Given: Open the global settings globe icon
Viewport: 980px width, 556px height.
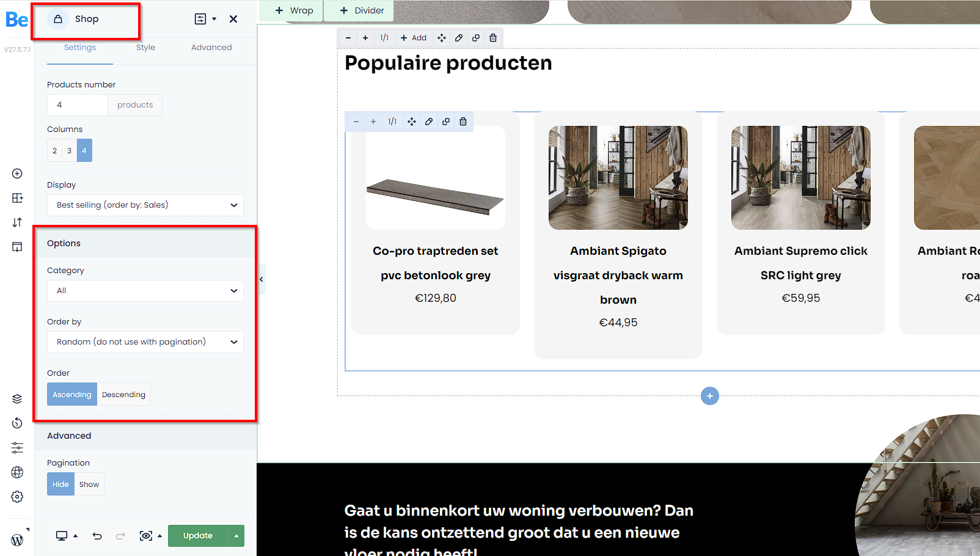Looking at the screenshot, I should 17,472.
